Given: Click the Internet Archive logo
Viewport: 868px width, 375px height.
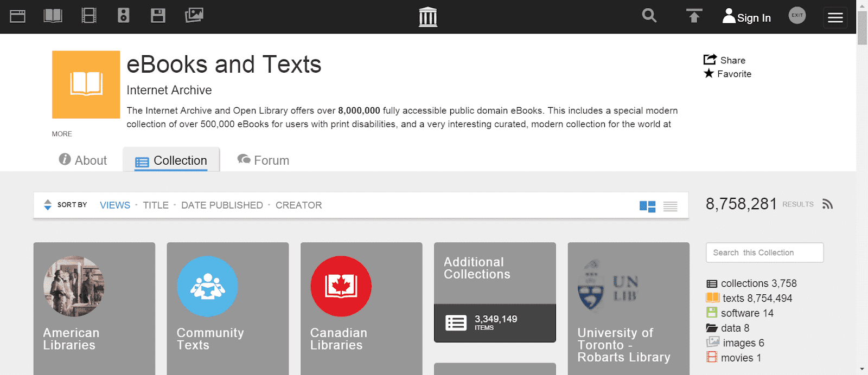Looking at the screenshot, I should pos(428,17).
